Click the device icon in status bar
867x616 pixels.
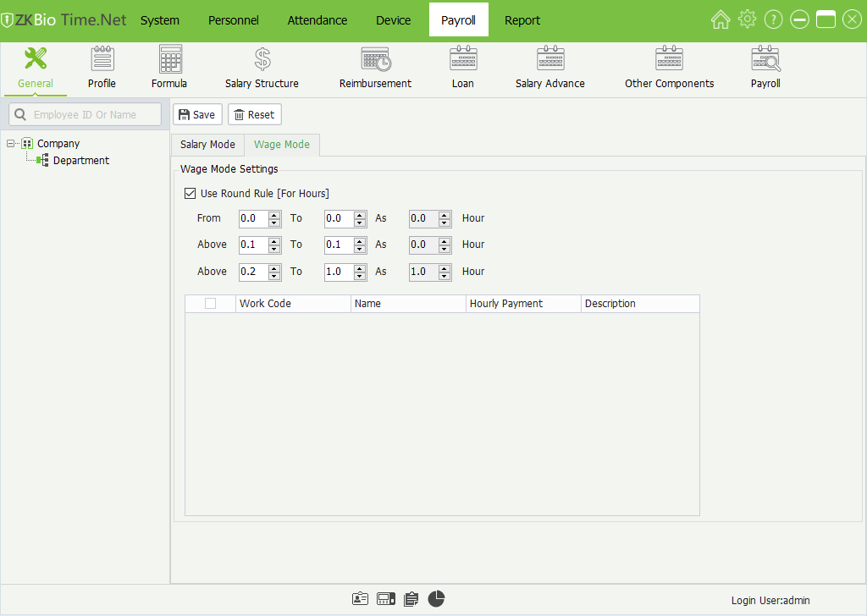pyautogui.click(x=386, y=599)
